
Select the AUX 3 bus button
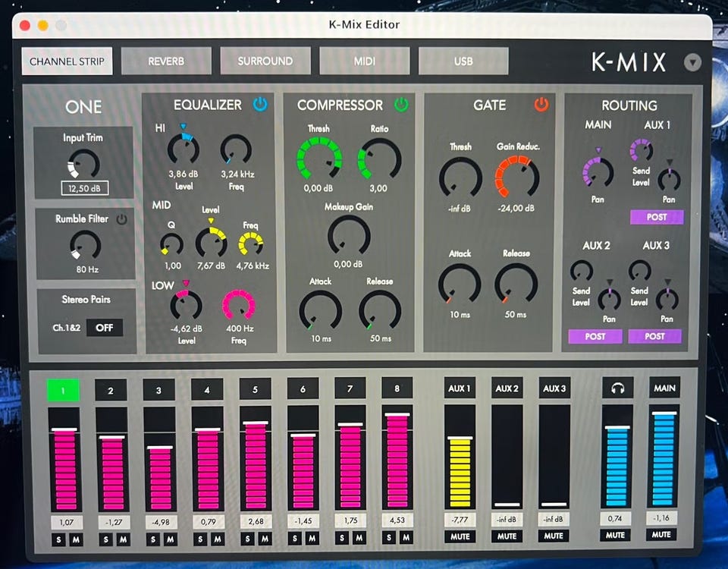554,388
